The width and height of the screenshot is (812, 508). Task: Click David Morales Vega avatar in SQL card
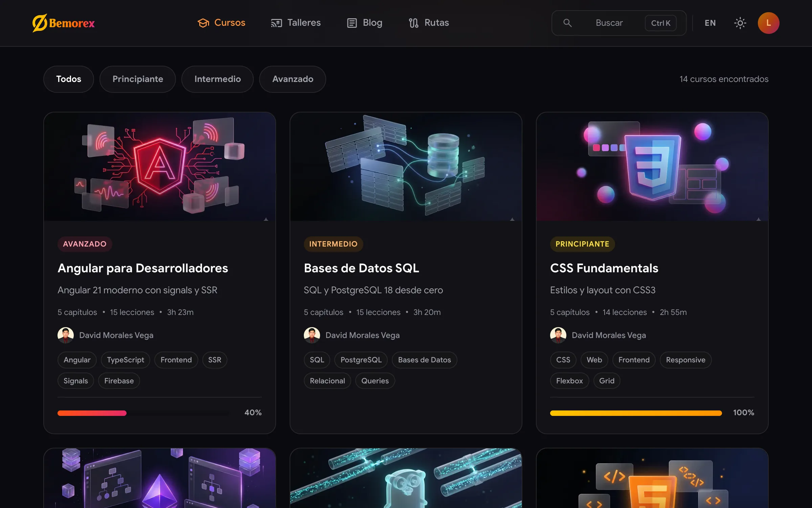pyautogui.click(x=312, y=335)
